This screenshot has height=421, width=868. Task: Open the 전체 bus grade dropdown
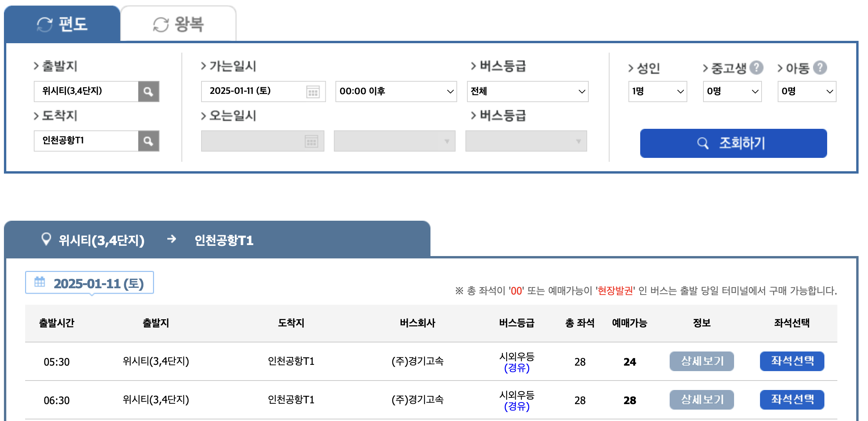(527, 92)
